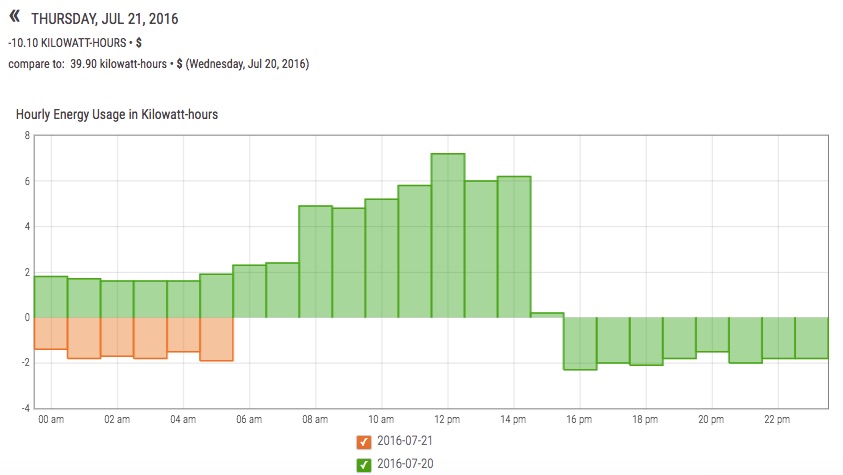Click the 2016-07-21 legend label text
Image resolution: width=843 pixels, height=475 pixels.
(405, 441)
